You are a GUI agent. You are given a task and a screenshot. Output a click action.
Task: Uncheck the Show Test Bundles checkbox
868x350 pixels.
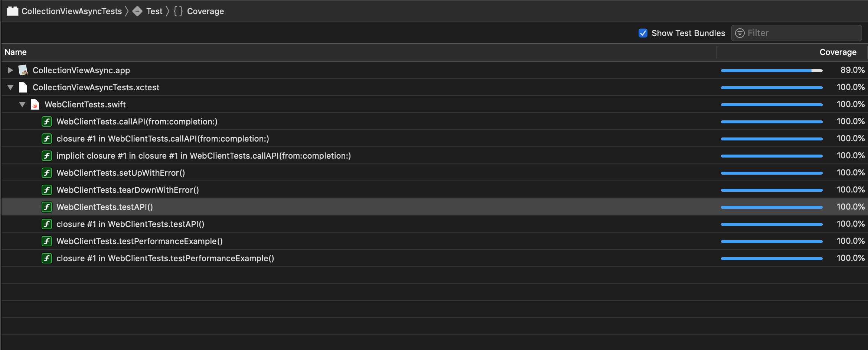[643, 33]
